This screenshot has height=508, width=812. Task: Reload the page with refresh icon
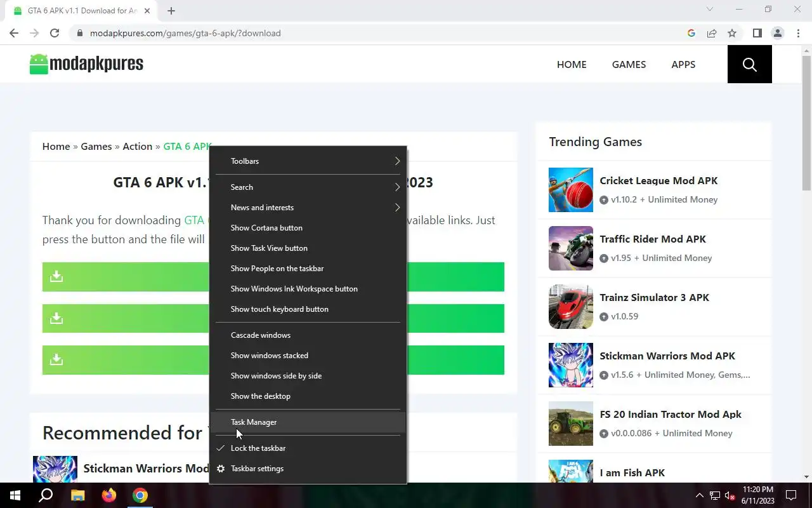(x=55, y=33)
